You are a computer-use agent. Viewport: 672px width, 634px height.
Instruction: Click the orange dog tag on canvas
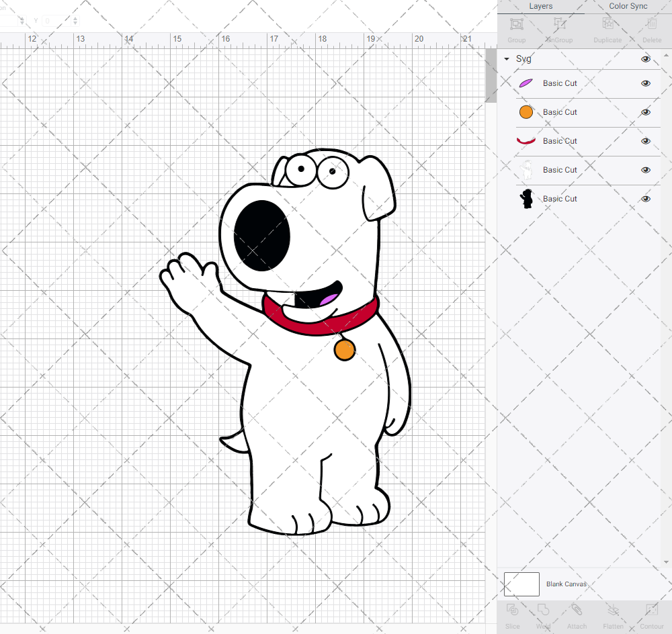click(x=345, y=349)
